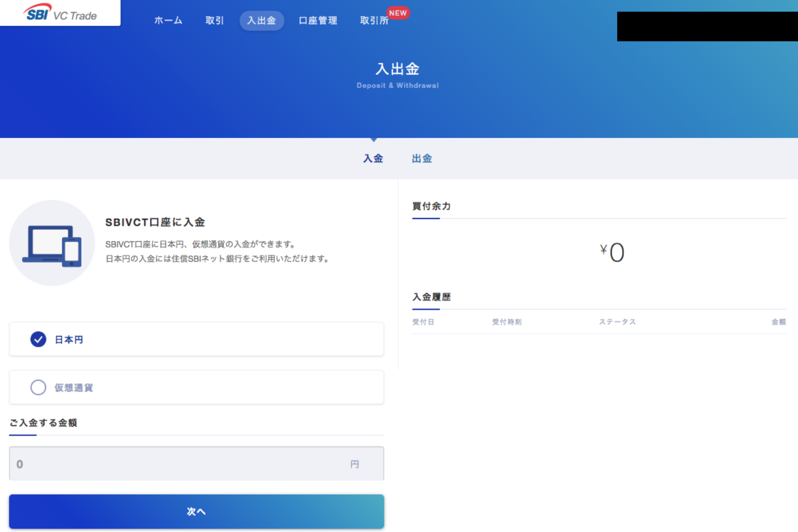The image size is (798, 532).
Task: Open the 取引 menu item
Action: [x=214, y=20]
